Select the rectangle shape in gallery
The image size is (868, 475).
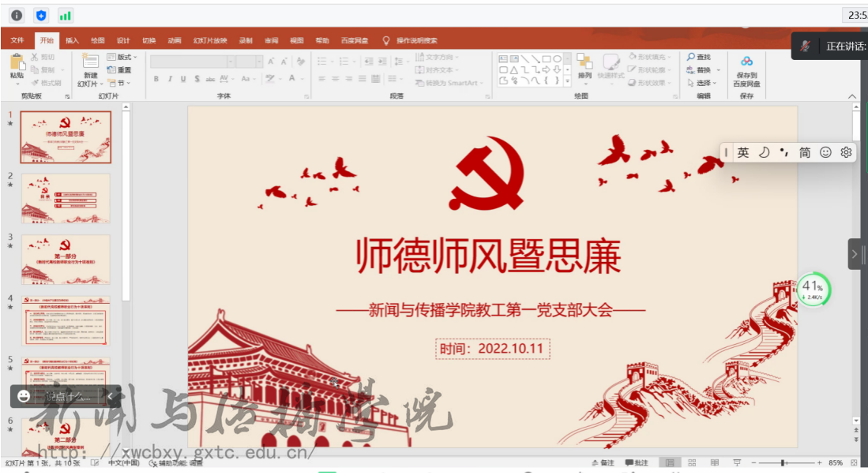click(x=547, y=58)
